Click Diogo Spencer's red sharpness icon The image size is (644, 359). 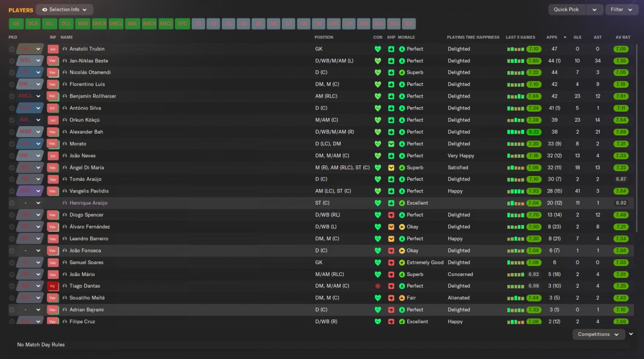(x=391, y=215)
